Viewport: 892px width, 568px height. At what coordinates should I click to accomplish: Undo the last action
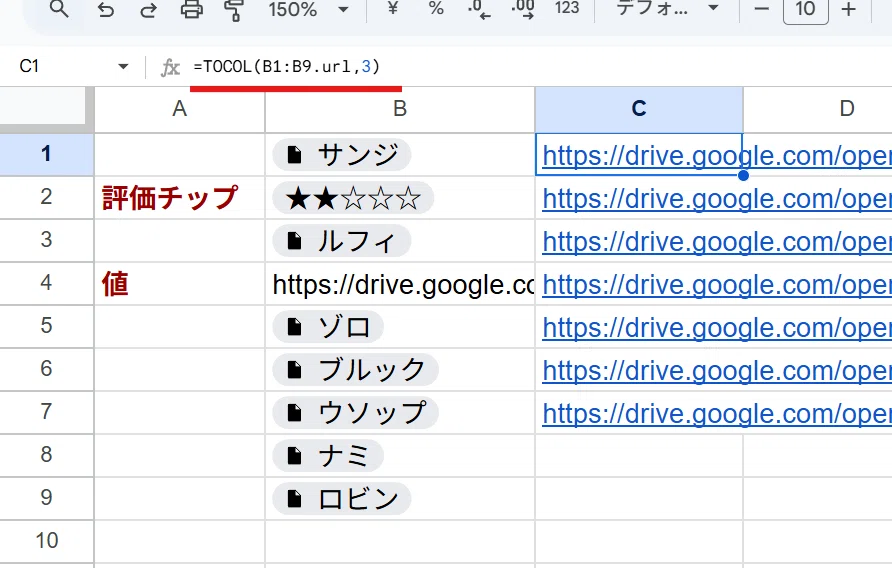pyautogui.click(x=106, y=10)
